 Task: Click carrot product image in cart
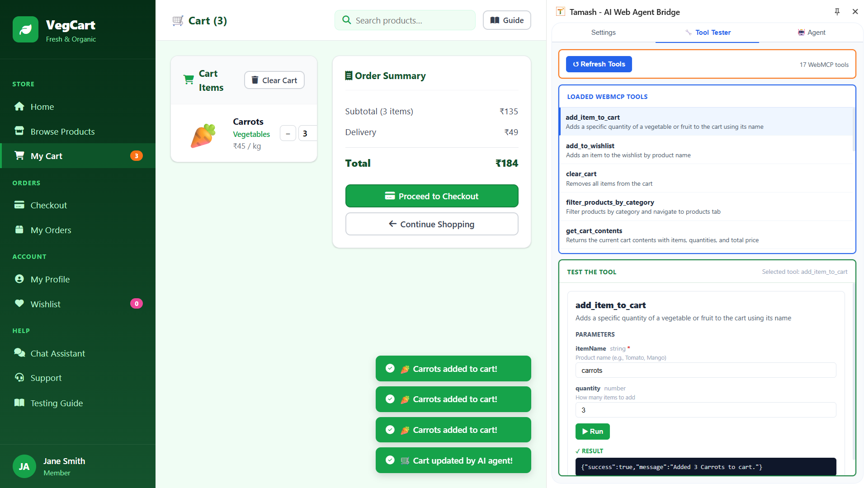tap(203, 135)
